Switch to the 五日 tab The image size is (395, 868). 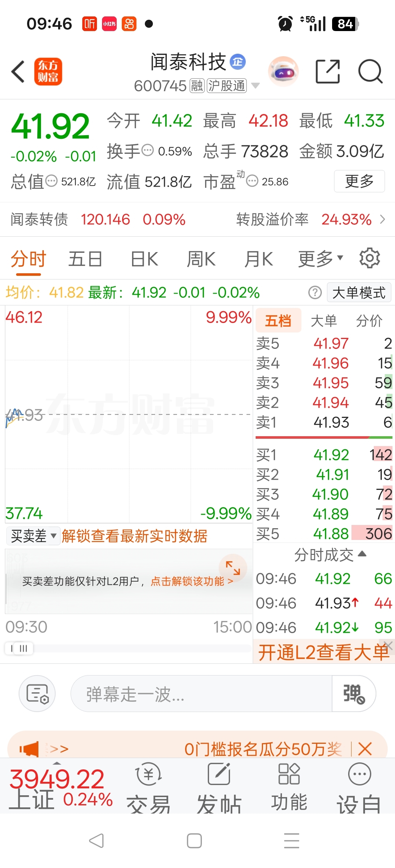[x=85, y=259]
